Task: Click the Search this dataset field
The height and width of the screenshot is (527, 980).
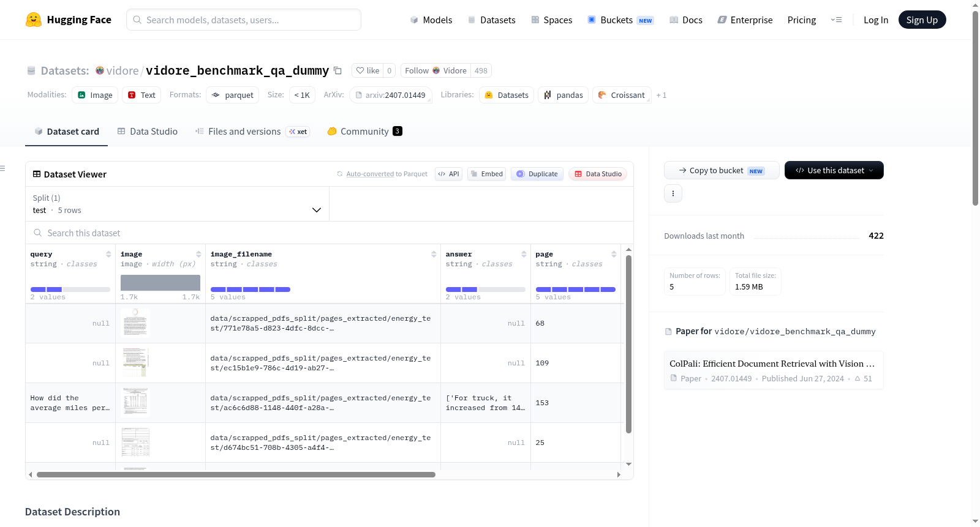Action: tap(330, 233)
